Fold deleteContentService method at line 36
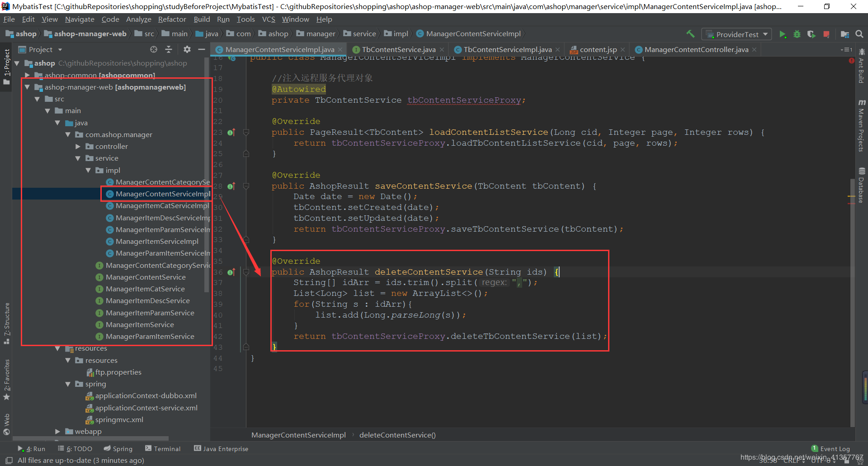The height and width of the screenshot is (466, 868). pos(246,272)
